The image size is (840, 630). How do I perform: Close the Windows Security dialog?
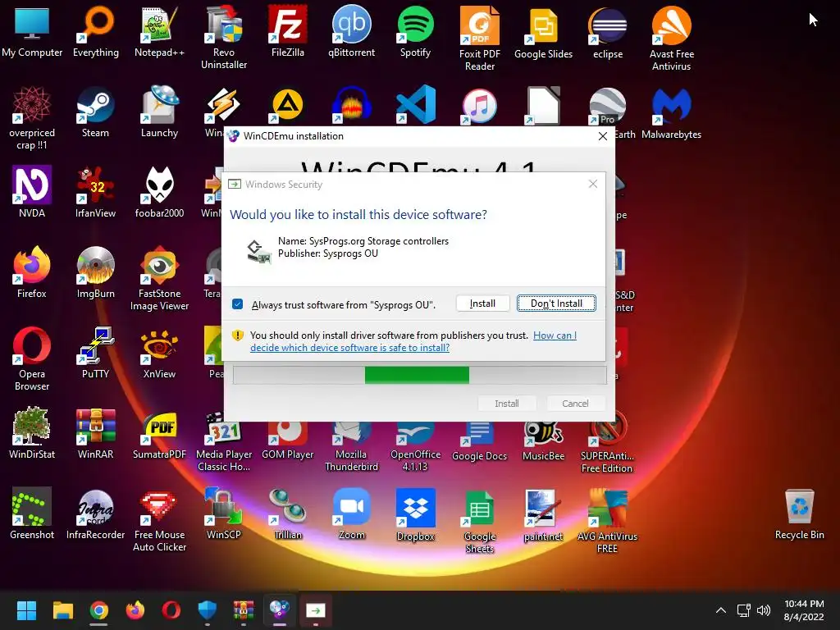click(592, 185)
